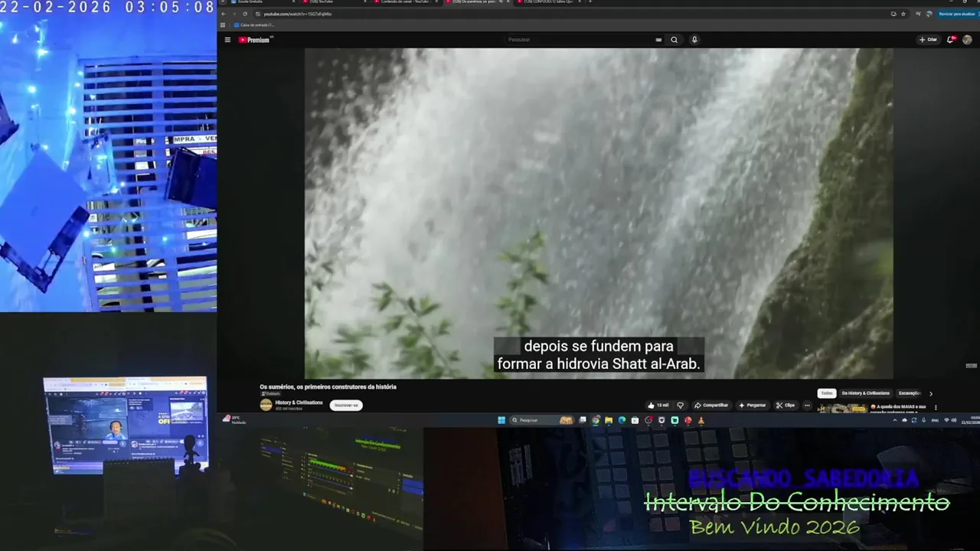Viewport: 980px width, 551px height.
Task: Open File Explorer from the taskbar
Action: point(609,420)
